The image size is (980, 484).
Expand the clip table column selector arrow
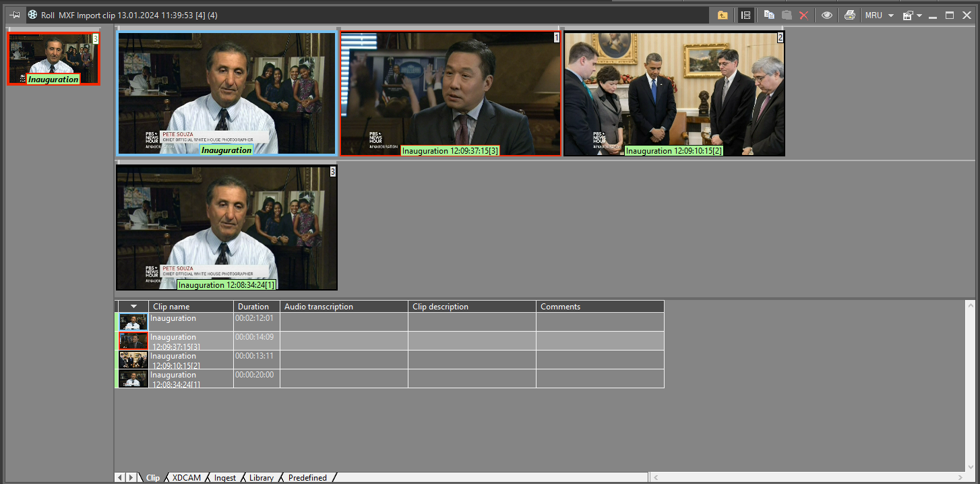(133, 307)
